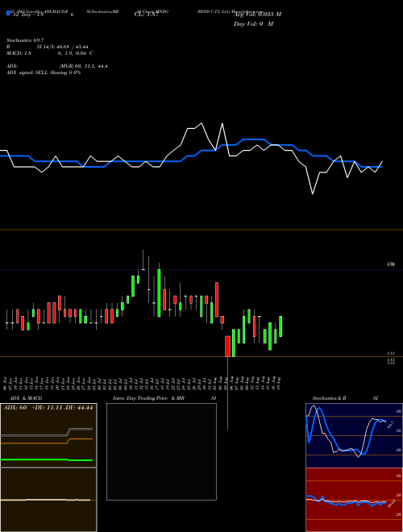Click the 'Intra Day Trading Price & MR' title
The image size is (403, 532).
pos(148,398)
